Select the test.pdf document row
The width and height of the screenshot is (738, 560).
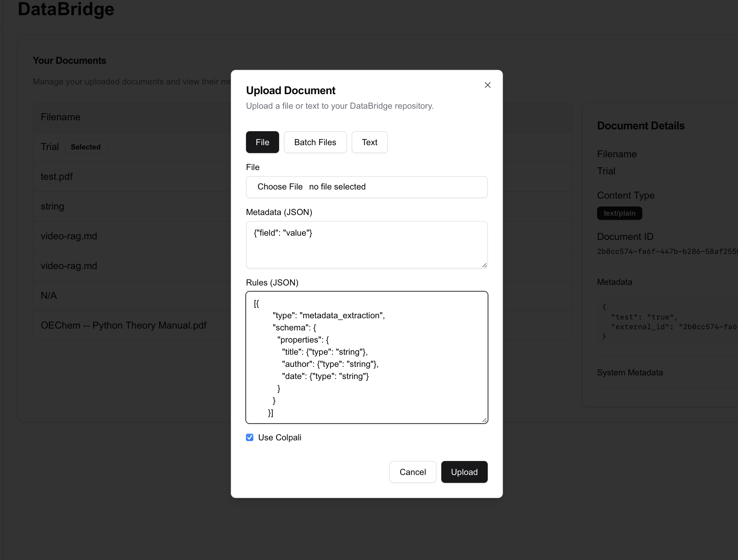(57, 176)
